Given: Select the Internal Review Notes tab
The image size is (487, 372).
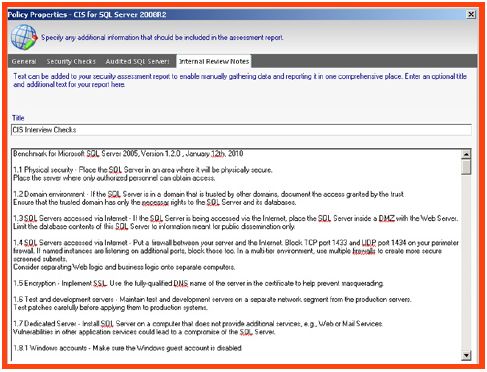Looking at the screenshot, I should click(x=214, y=61).
